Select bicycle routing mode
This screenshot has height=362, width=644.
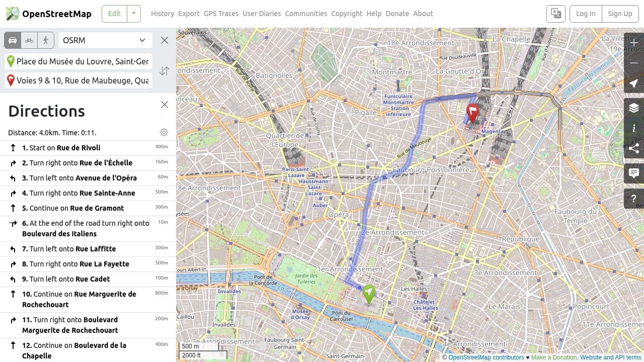point(29,40)
